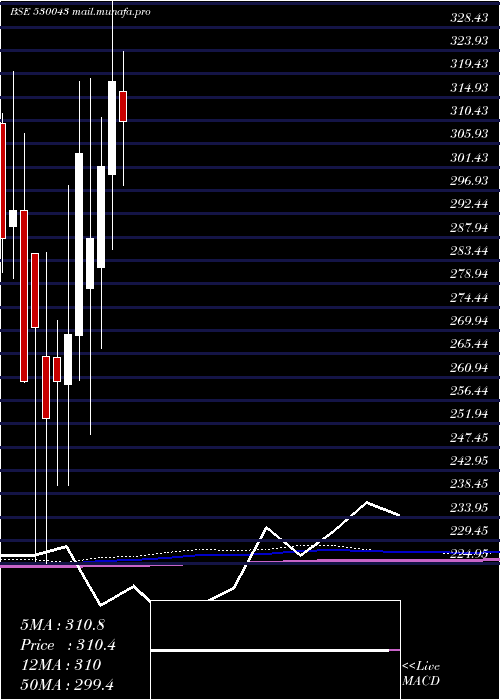Click the BSE 530043 mail.munafa.pro title text

(x=80, y=12)
